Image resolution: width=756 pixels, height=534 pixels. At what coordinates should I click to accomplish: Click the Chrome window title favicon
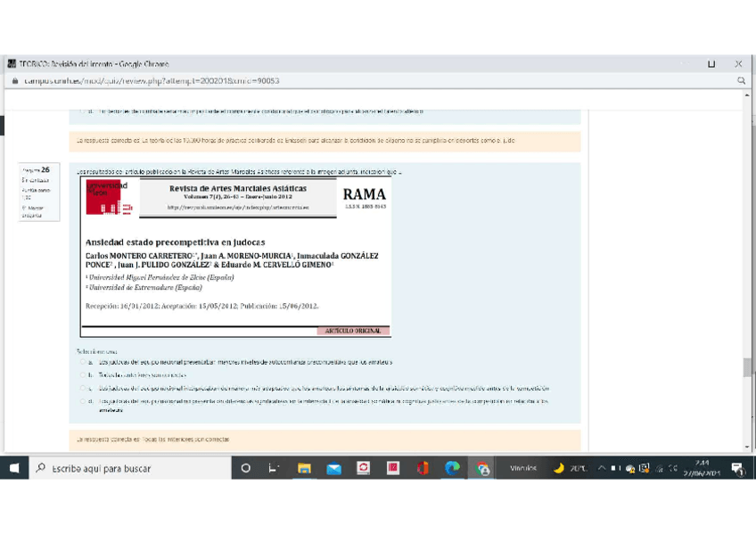point(12,63)
